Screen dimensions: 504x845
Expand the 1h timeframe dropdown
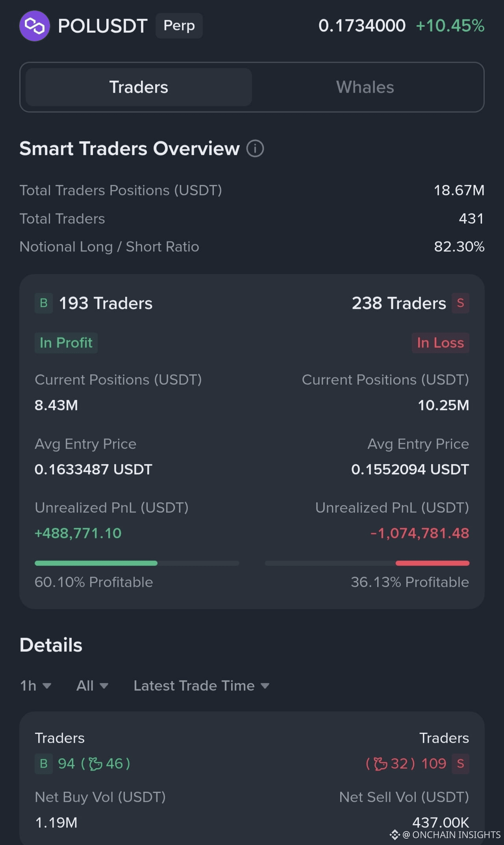pos(36,686)
